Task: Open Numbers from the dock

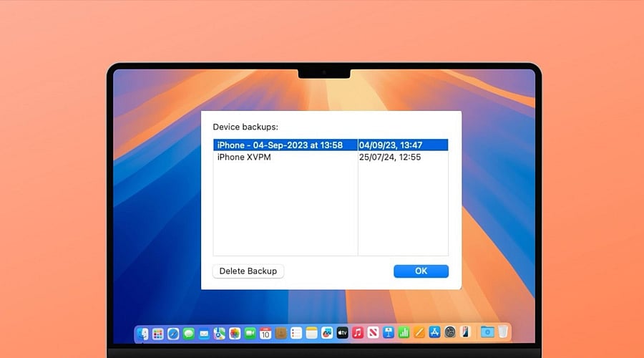Action: point(404,334)
